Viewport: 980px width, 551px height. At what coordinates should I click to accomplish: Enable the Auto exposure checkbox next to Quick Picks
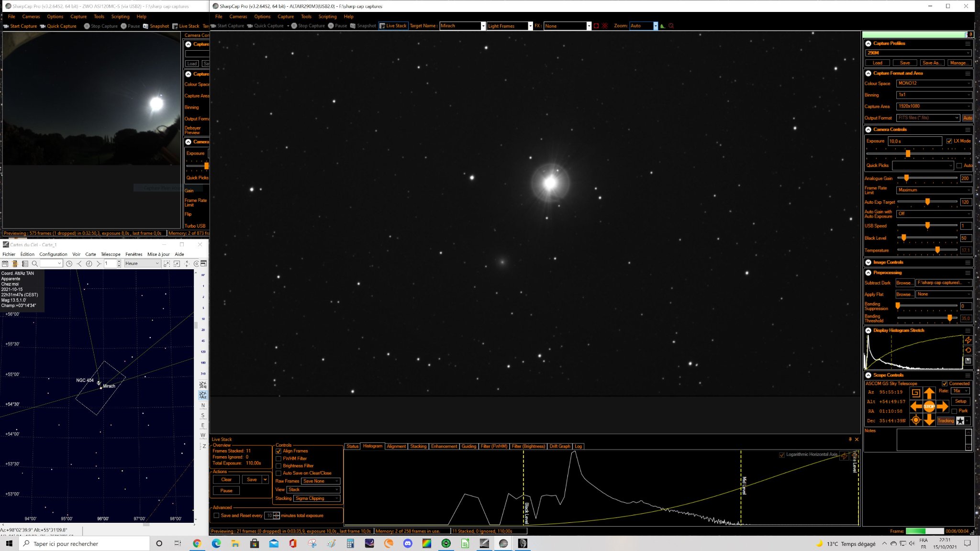959,165
